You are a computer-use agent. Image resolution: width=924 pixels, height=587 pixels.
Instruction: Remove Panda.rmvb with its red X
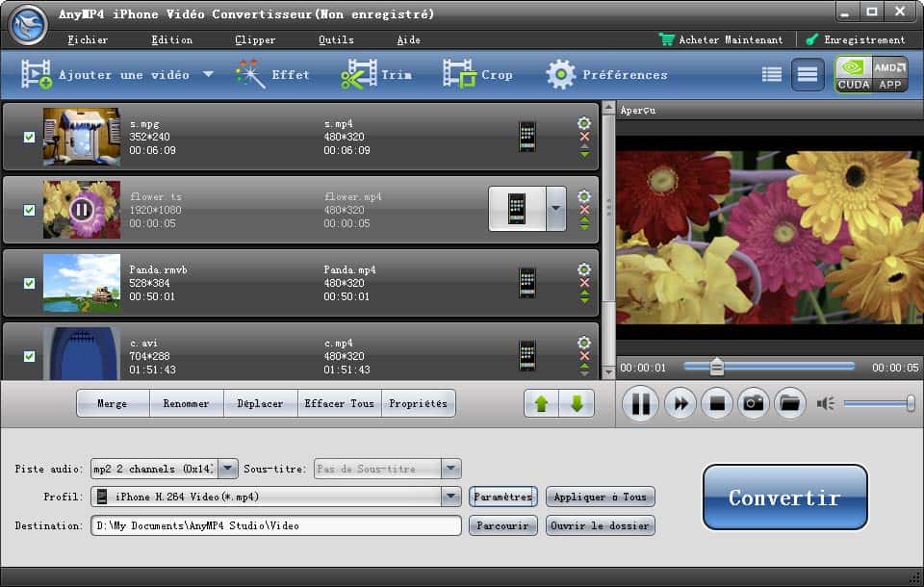pyautogui.click(x=584, y=283)
